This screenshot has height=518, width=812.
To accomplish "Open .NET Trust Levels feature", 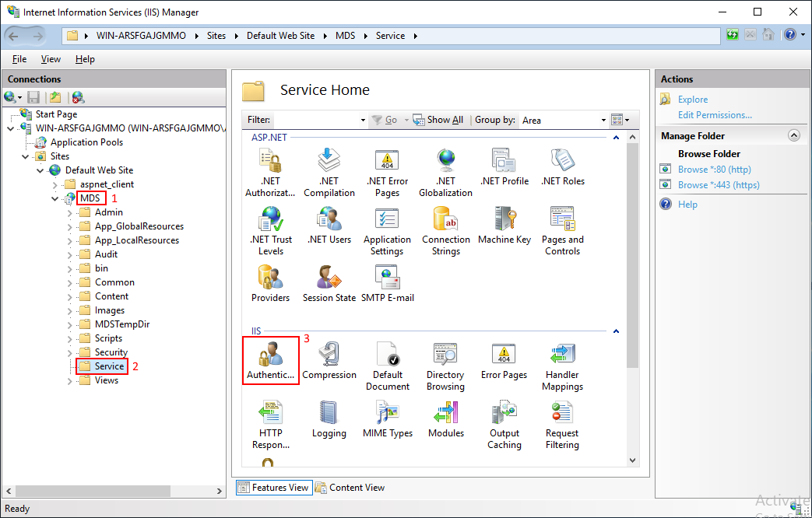I will [270, 231].
